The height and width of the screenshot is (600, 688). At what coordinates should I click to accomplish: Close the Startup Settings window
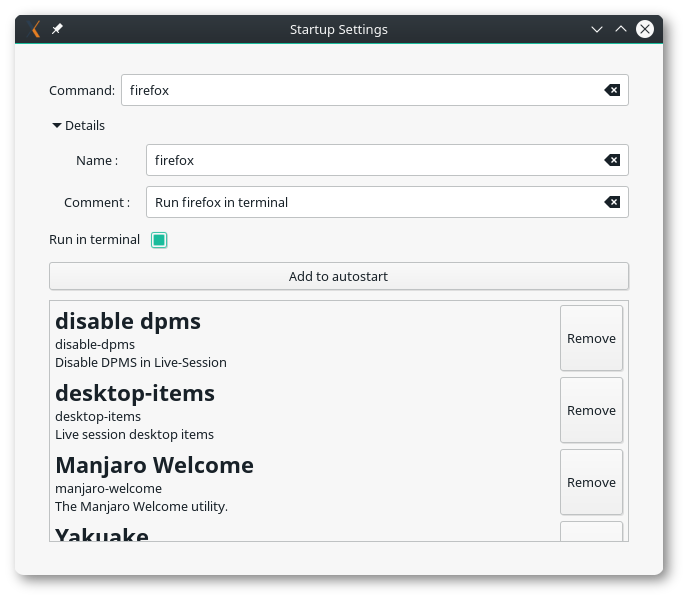pos(645,29)
